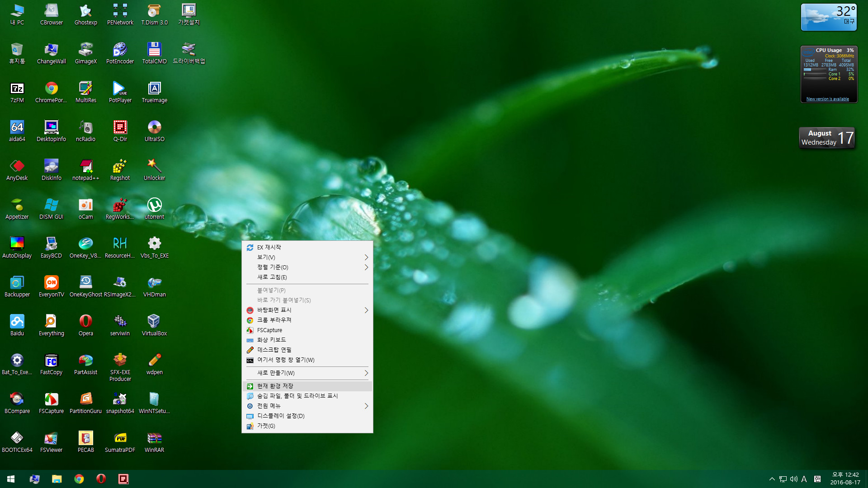Click the VirtualBox desktop icon
The image size is (868, 488).
(x=155, y=325)
